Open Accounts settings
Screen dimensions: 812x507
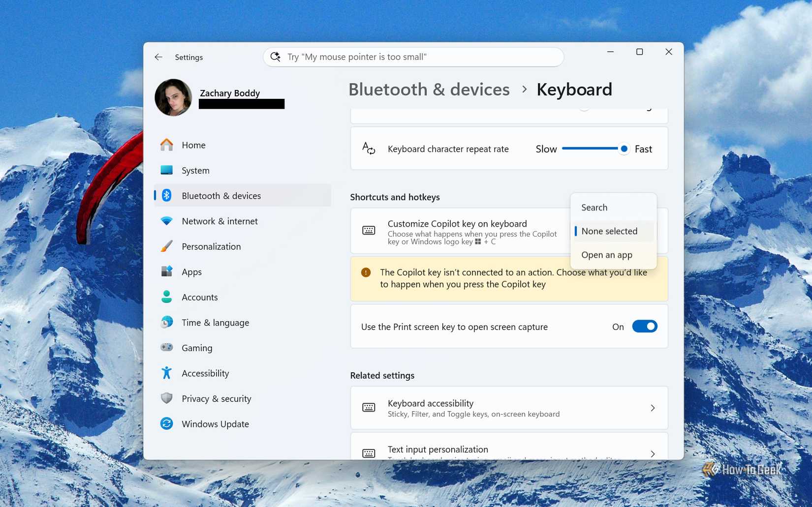[x=243, y=297]
